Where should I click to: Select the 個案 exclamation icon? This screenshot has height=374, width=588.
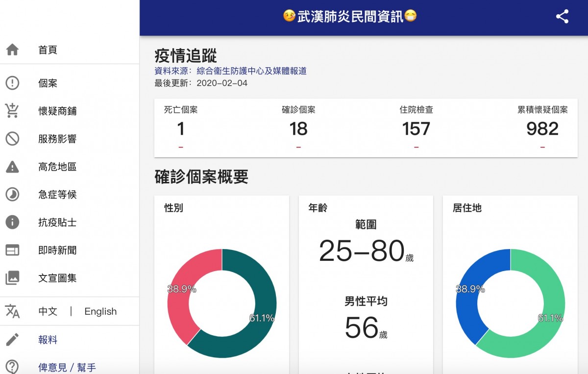tap(12, 83)
